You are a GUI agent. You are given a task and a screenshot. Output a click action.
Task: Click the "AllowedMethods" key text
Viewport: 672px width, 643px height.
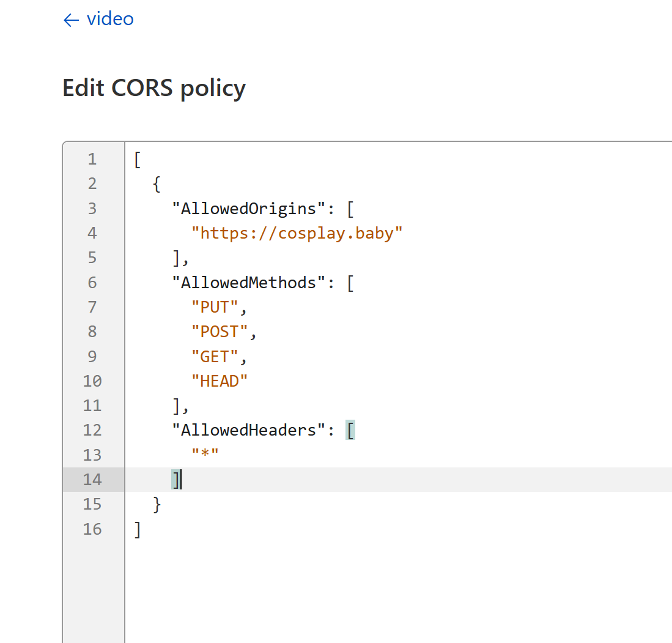pyautogui.click(x=248, y=283)
